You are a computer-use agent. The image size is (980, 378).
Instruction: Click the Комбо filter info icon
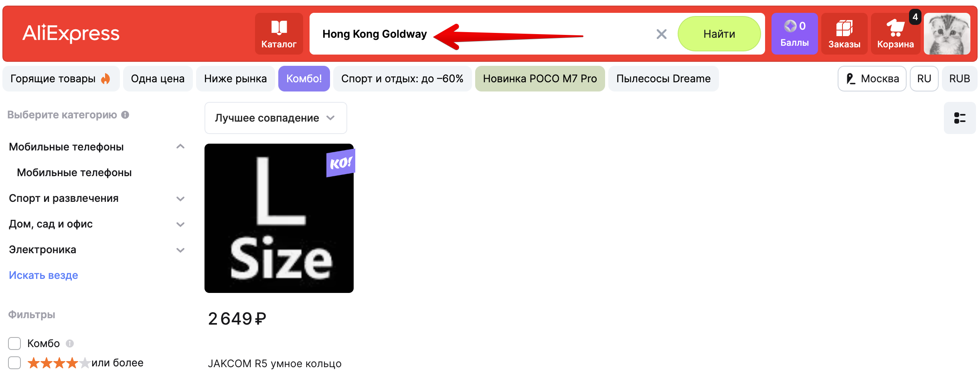pos(70,343)
